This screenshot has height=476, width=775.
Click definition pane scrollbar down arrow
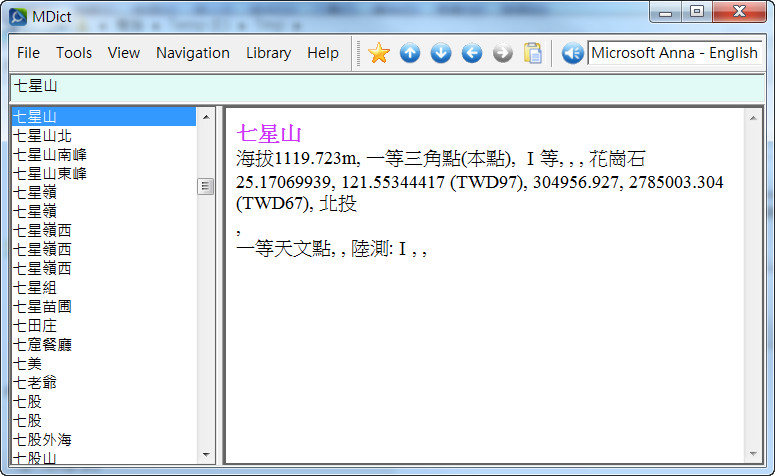point(753,453)
